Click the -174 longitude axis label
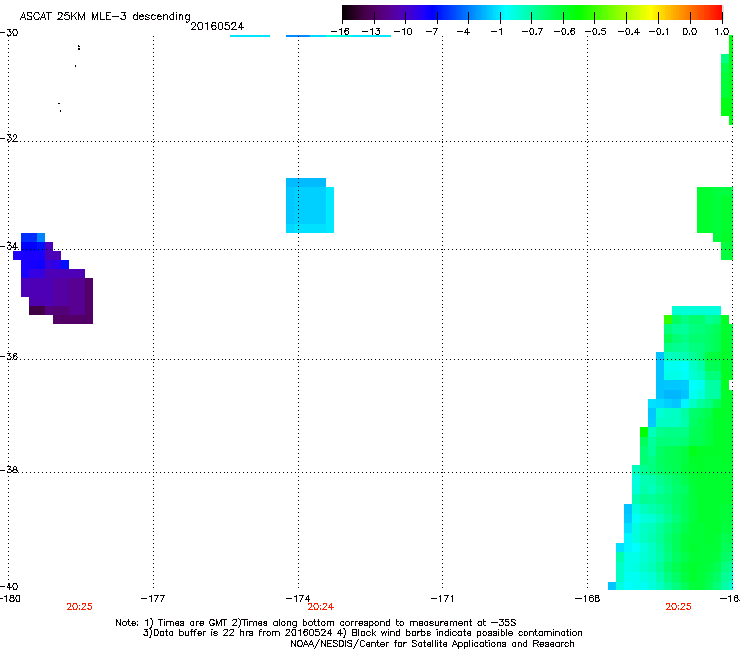This screenshot has width=740, height=650. (298, 599)
